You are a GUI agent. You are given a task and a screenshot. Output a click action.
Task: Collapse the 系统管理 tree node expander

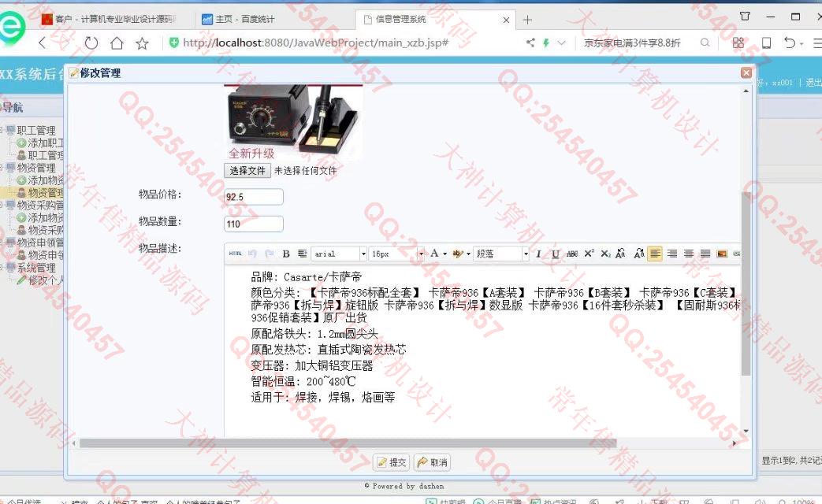[2, 268]
